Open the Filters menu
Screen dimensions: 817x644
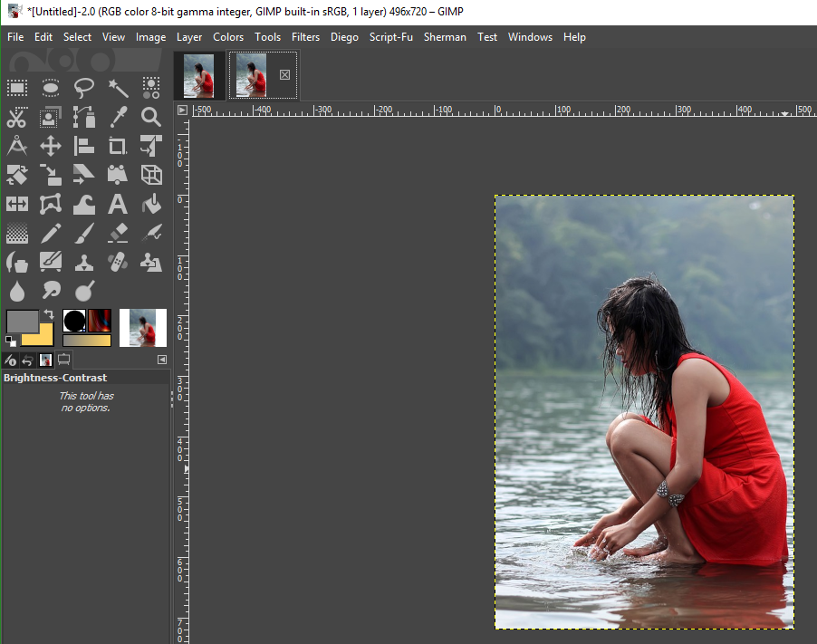click(305, 37)
